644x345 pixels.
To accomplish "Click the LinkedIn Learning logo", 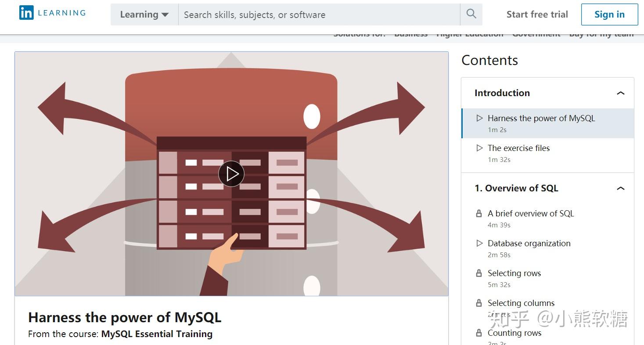I will pyautogui.click(x=51, y=12).
